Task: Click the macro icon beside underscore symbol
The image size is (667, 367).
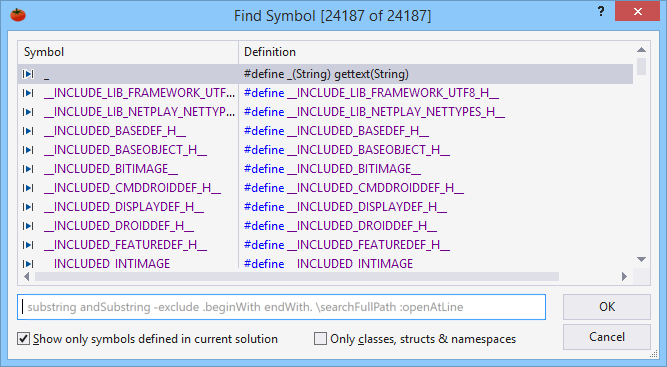Action: (28, 74)
